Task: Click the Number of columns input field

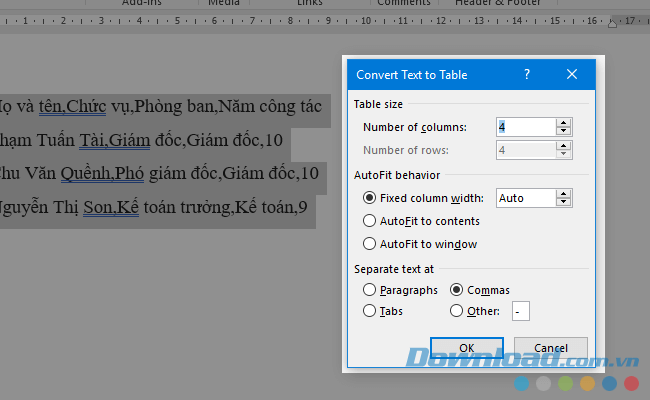Action: click(x=525, y=127)
